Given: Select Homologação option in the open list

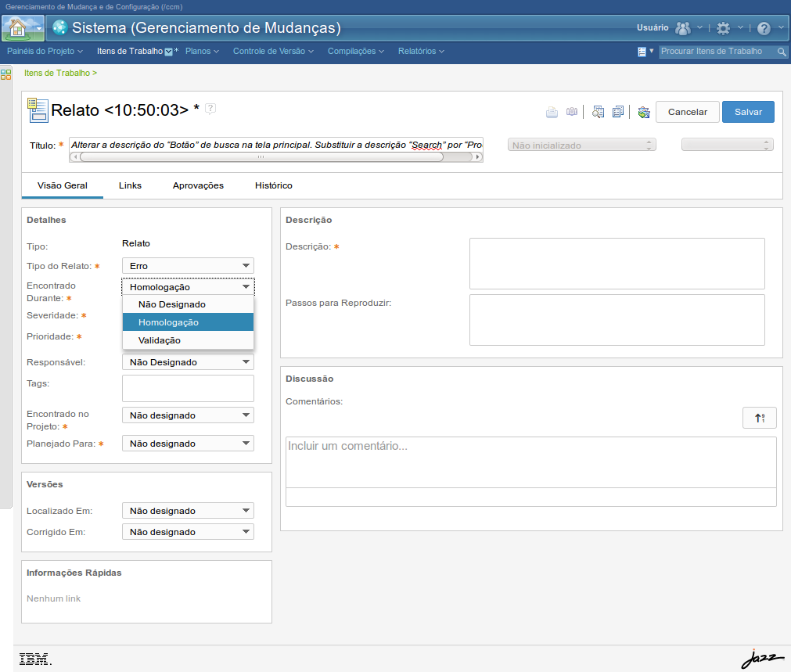Looking at the screenshot, I should click(x=188, y=322).
